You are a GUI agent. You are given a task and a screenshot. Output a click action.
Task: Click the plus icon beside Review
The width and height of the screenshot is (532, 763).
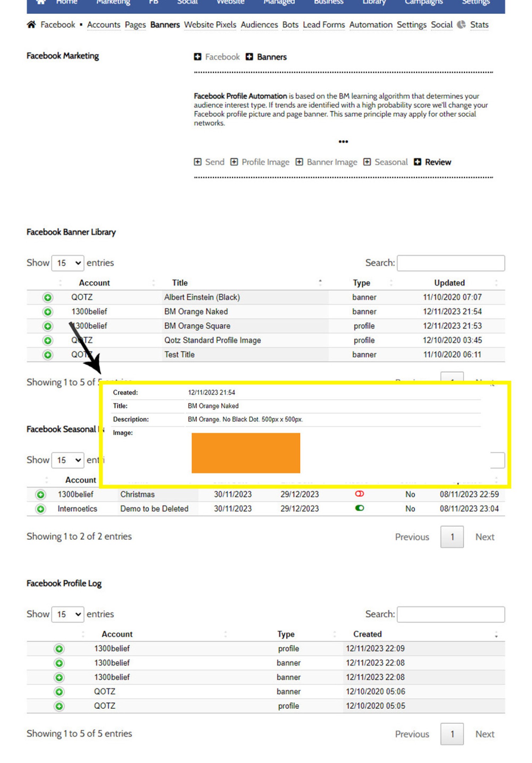pyautogui.click(x=417, y=162)
